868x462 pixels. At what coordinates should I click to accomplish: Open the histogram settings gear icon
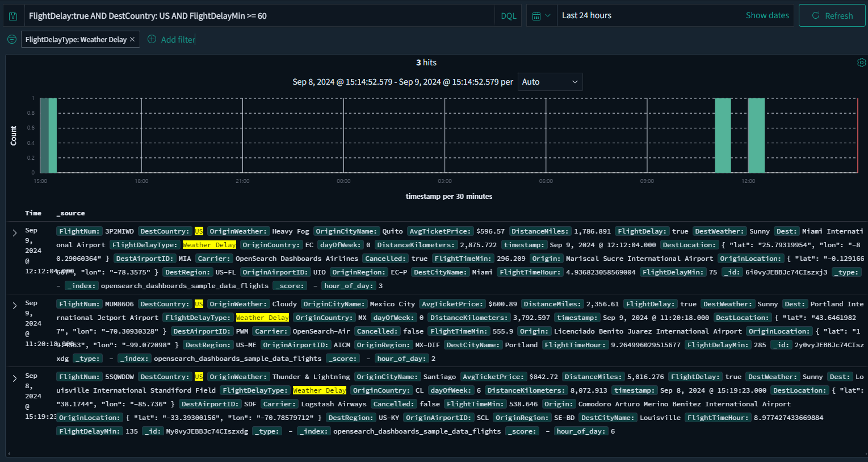pos(861,63)
